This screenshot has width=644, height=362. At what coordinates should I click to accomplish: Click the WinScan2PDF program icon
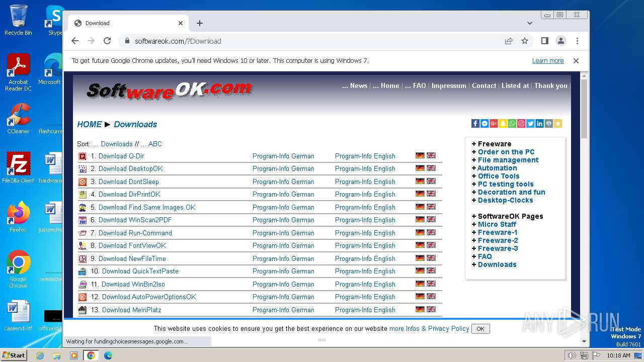pyautogui.click(x=83, y=220)
